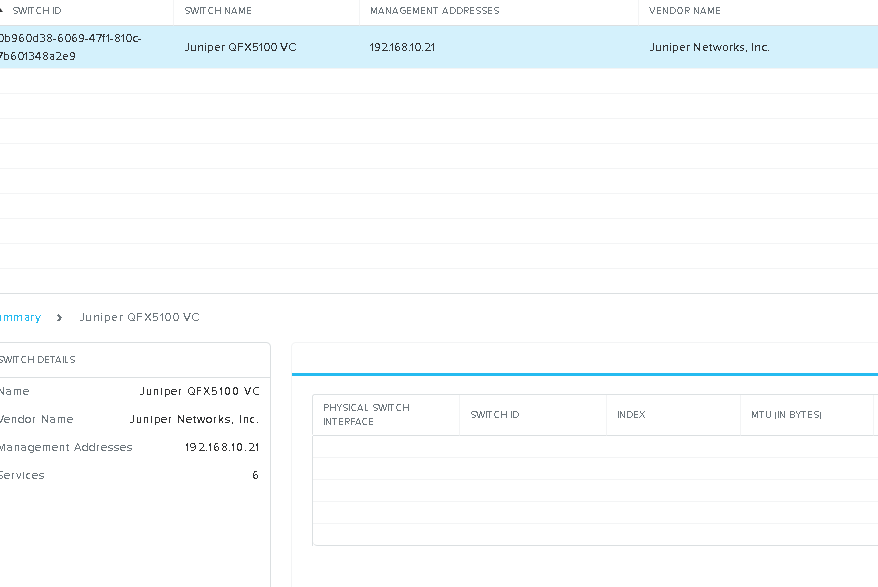This screenshot has width=878, height=587.
Task: Sort the lower table's SWITCH ID column
Action: point(495,414)
